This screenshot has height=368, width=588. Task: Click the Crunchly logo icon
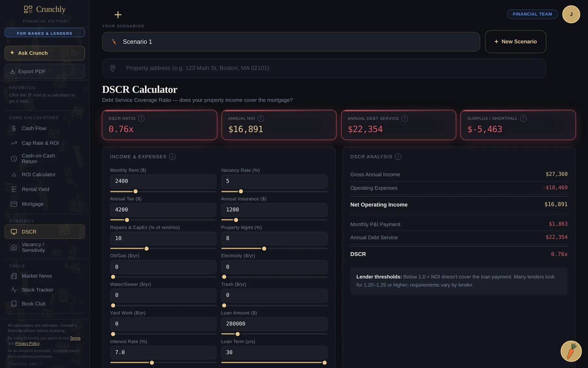pos(28,9)
